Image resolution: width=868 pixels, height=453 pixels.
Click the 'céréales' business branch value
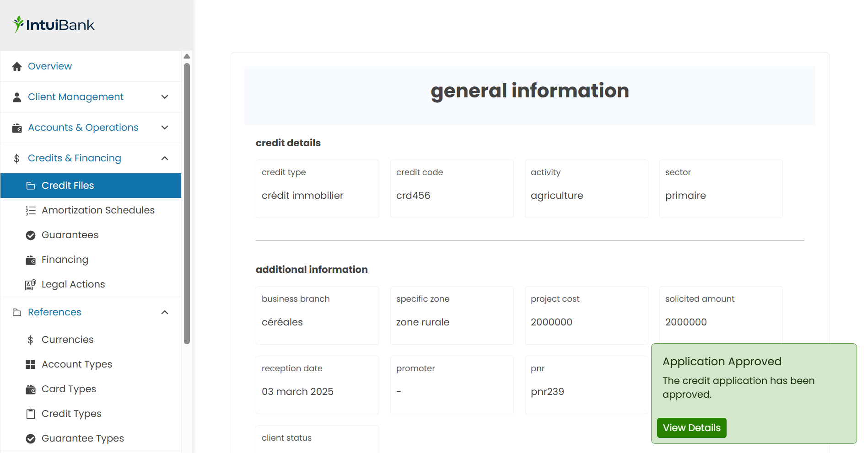[x=282, y=322]
